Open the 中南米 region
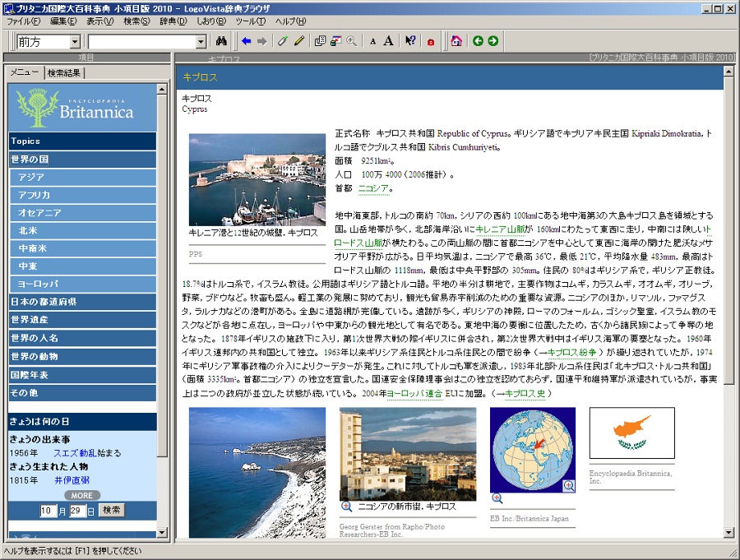Image resolution: width=740 pixels, height=560 pixels. pyautogui.click(x=82, y=248)
